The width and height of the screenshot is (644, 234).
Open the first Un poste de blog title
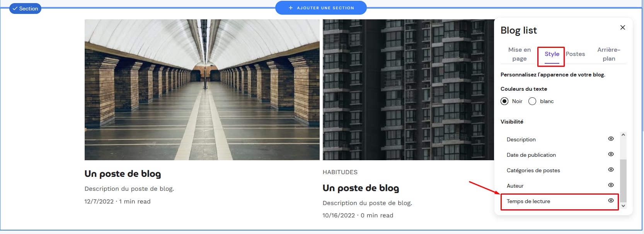click(x=123, y=174)
